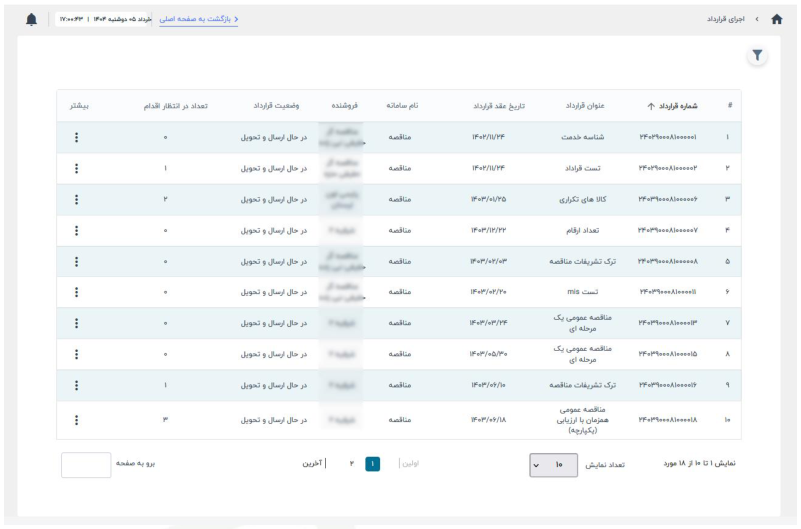Select the contract title تعداد ارقام
Image resolution: width=801 pixels, height=529 pixels.
[x=583, y=231]
